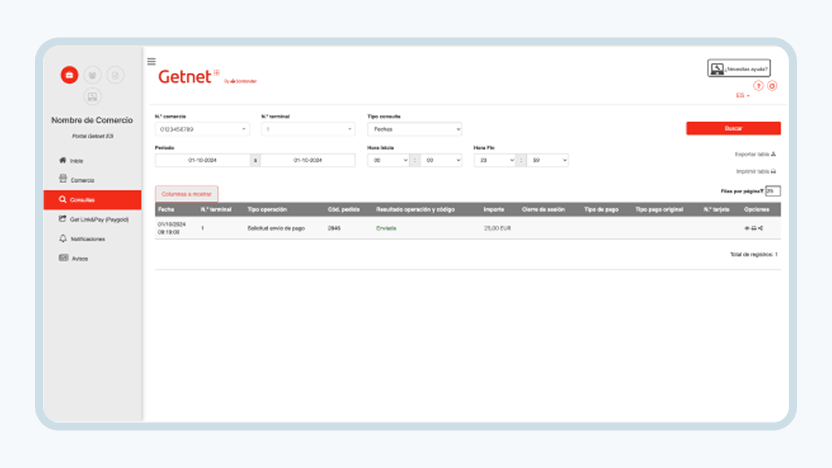Open Get Link&Pay (Paygold) menu item
Screen dimensions: 832x468
coord(92,219)
